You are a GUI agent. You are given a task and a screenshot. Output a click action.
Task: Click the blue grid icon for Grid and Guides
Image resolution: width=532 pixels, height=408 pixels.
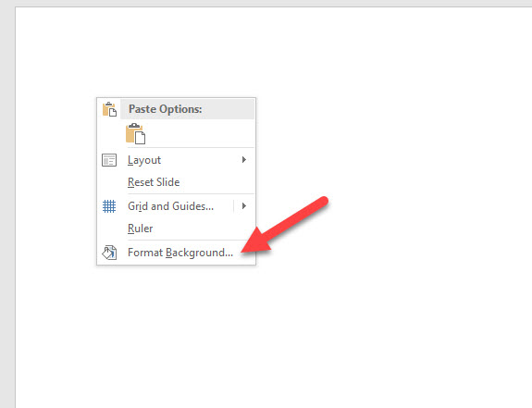[x=109, y=206]
